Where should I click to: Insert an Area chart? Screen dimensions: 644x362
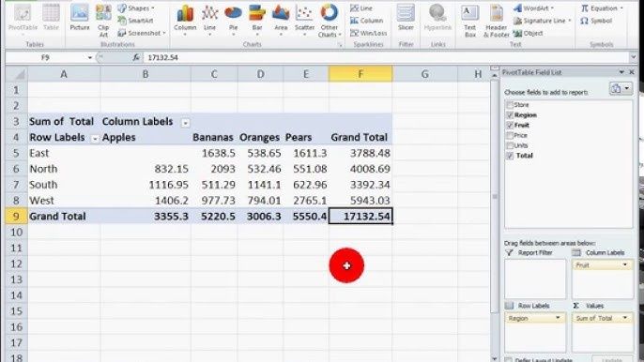pyautogui.click(x=281, y=20)
